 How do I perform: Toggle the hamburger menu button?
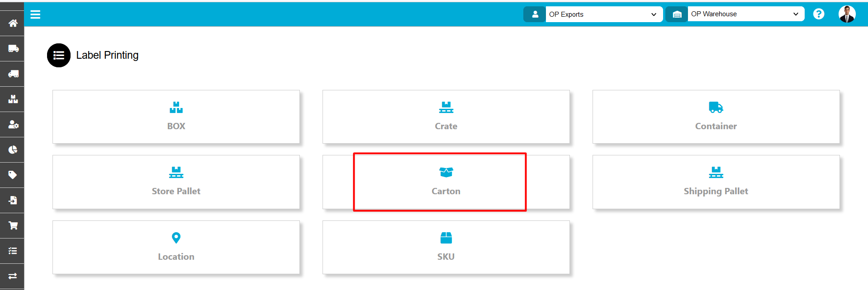click(x=35, y=14)
